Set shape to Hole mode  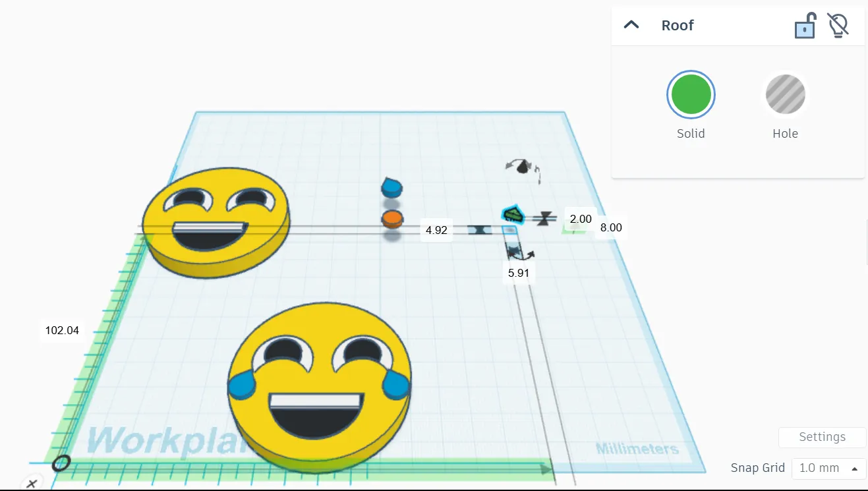785,95
